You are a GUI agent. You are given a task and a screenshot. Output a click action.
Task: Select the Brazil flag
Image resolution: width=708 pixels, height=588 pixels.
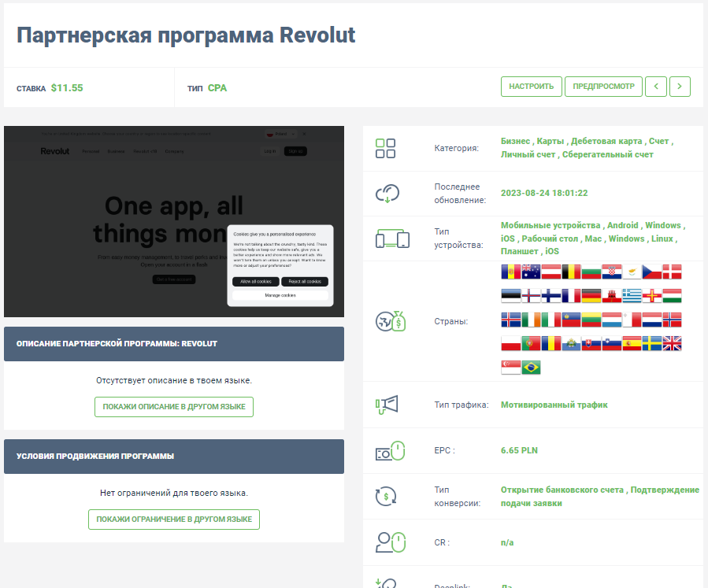[531, 367]
